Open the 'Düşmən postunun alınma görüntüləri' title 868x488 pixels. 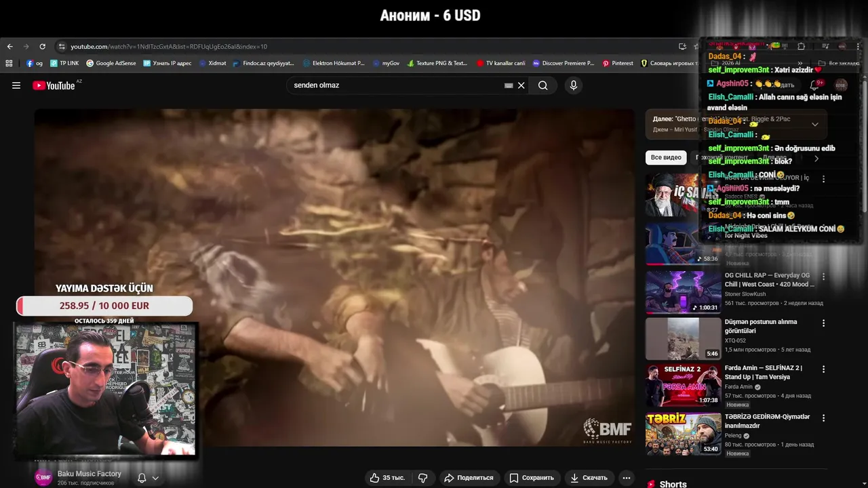(761, 327)
